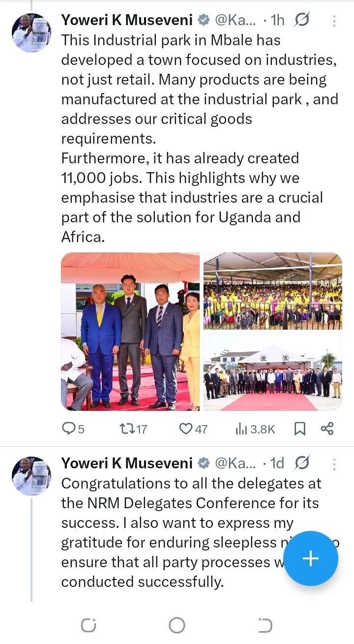The height and width of the screenshot is (644, 354).
Task: Reply to the Mbale industrial park tweet
Action: pyautogui.click(x=73, y=429)
